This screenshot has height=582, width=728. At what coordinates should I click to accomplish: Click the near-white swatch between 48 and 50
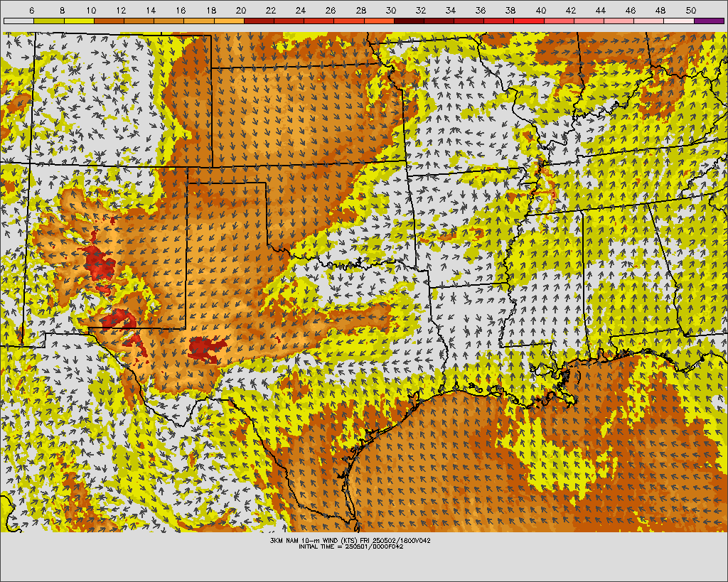click(679, 21)
